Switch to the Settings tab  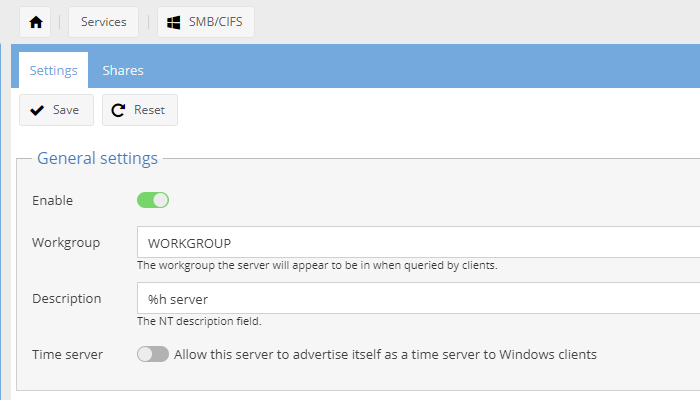[53, 70]
